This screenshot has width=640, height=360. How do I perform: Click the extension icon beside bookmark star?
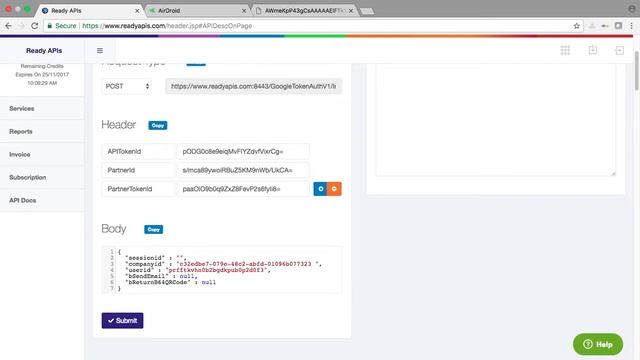[592, 26]
